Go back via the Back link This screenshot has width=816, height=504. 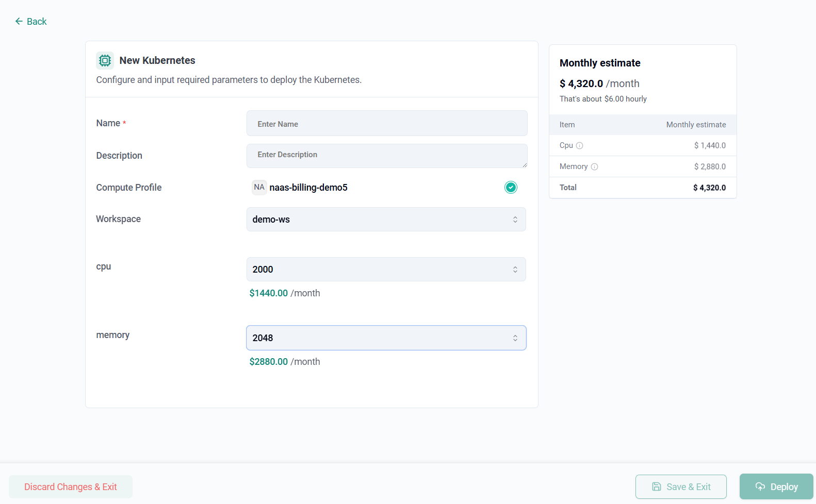31,21
